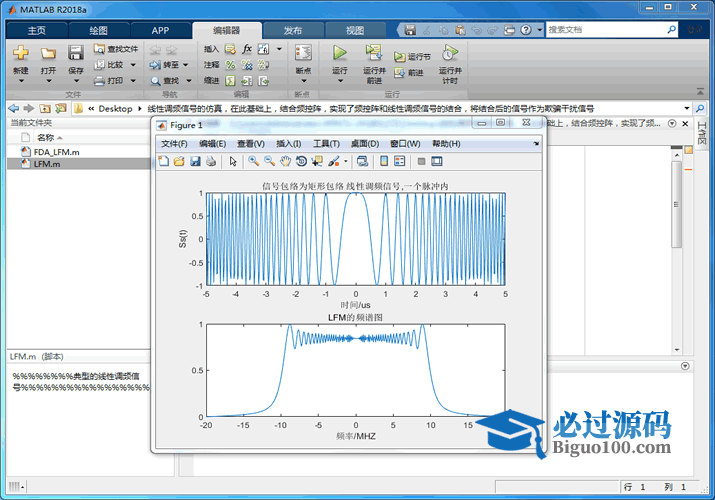Viewport: 715px width, 500px height.
Task: Click Show Plot Tools and Dock Figure icon
Action: click(437, 161)
